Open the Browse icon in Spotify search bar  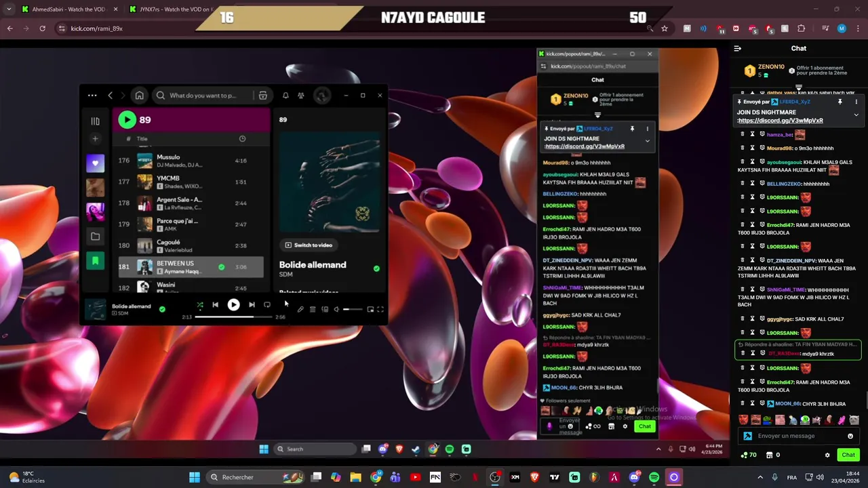pos(262,96)
